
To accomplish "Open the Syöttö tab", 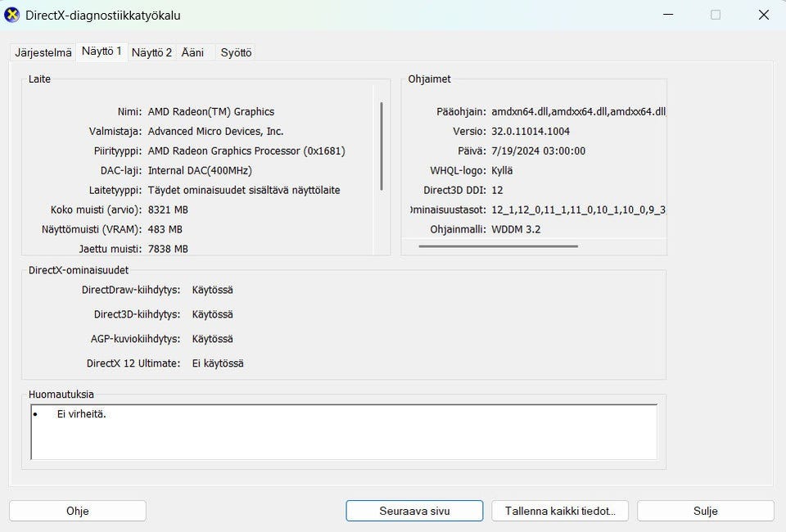I will 236,52.
